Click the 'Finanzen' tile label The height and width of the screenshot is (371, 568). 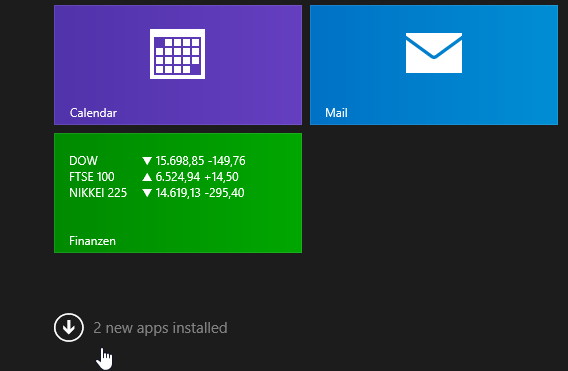coord(92,241)
